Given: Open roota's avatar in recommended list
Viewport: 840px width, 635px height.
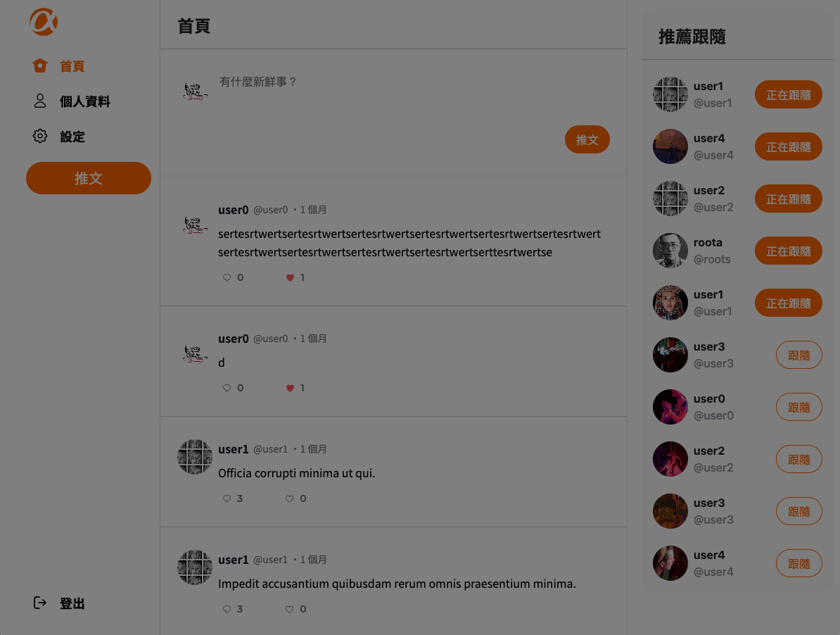Looking at the screenshot, I should point(670,250).
